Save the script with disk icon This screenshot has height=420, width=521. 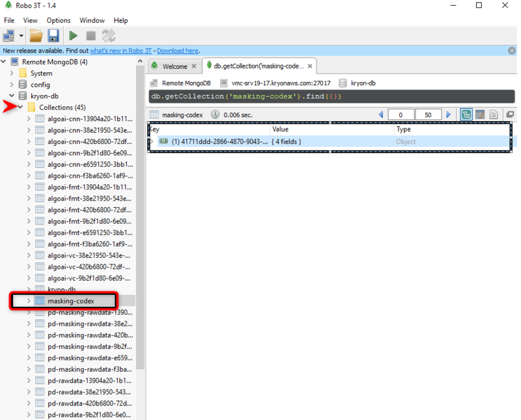(53, 36)
